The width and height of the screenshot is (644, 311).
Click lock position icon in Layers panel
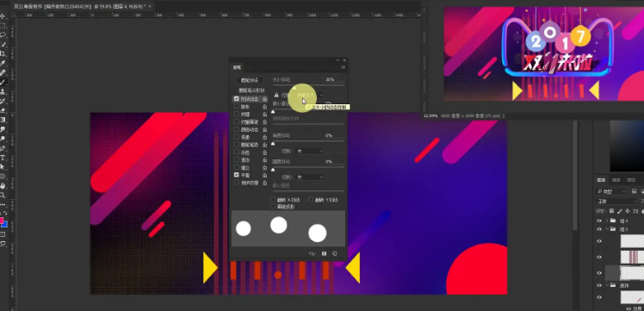[627, 211]
